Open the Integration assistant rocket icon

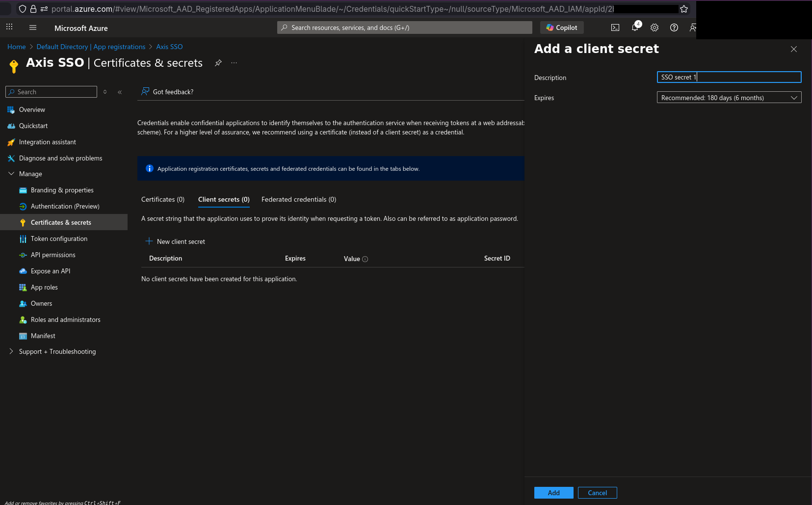click(x=11, y=142)
